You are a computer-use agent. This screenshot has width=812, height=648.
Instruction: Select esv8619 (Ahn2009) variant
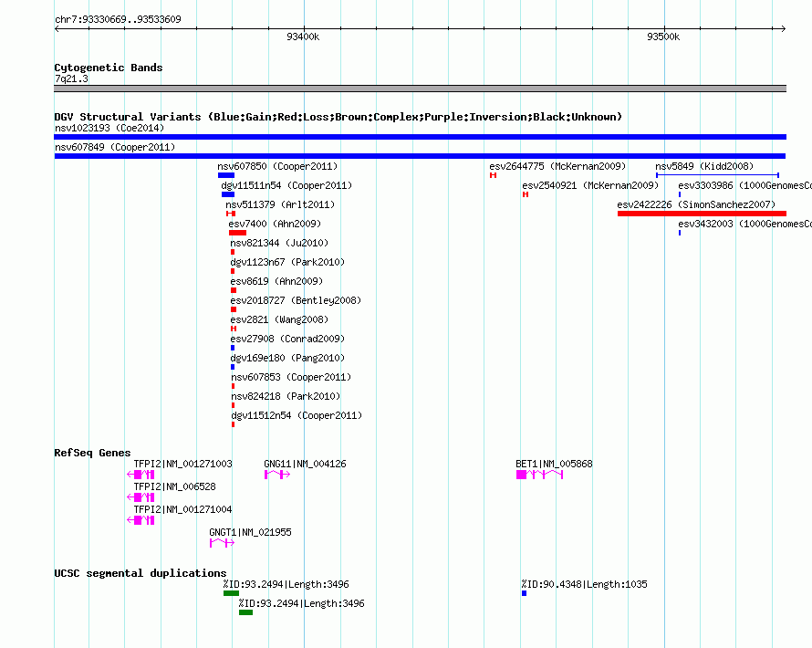pos(276,281)
